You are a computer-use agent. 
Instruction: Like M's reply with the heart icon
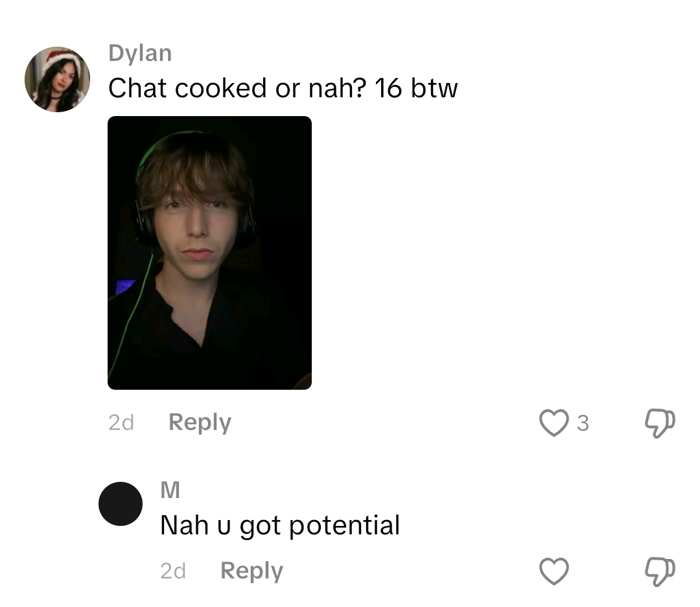[x=554, y=571]
